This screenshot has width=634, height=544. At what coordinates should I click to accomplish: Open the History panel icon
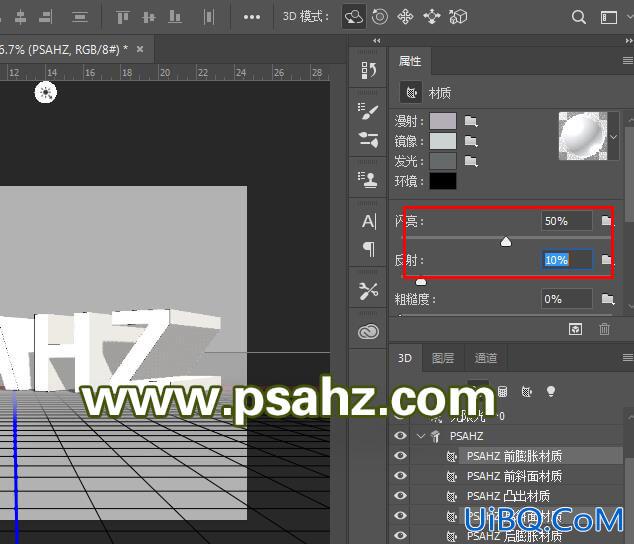point(368,70)
